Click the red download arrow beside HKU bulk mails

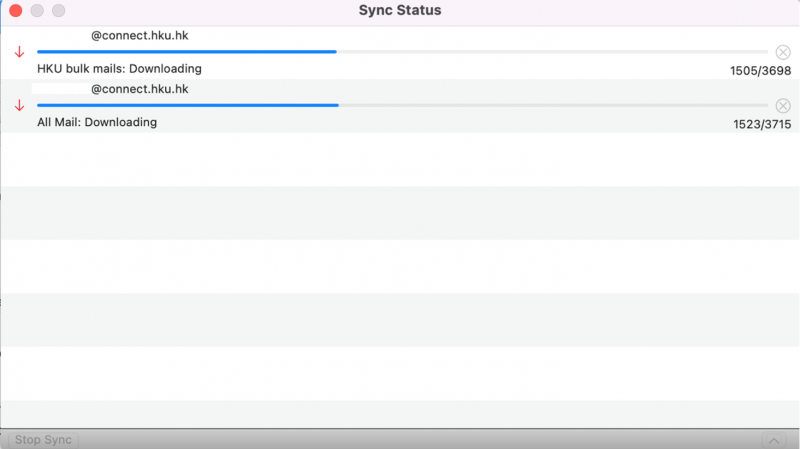click(x=19, y=52)
